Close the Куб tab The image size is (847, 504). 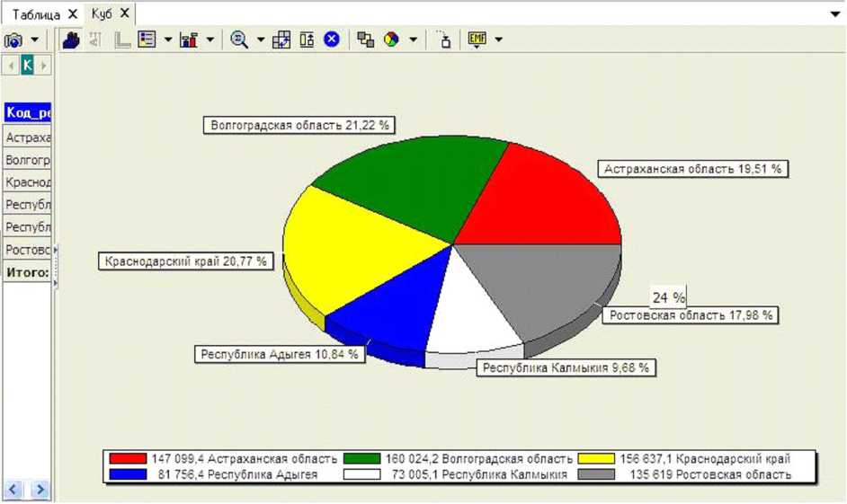pyautogui.click(x=125, y=13)
